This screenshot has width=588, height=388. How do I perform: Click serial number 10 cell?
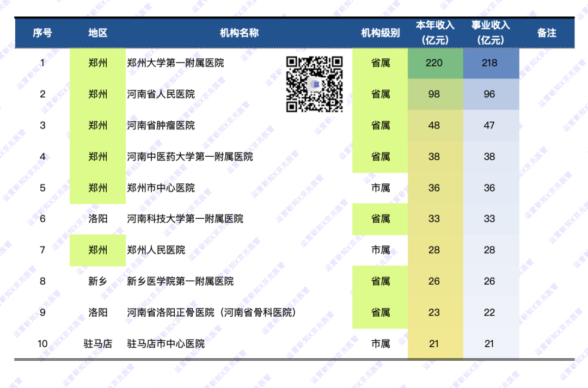42,344
